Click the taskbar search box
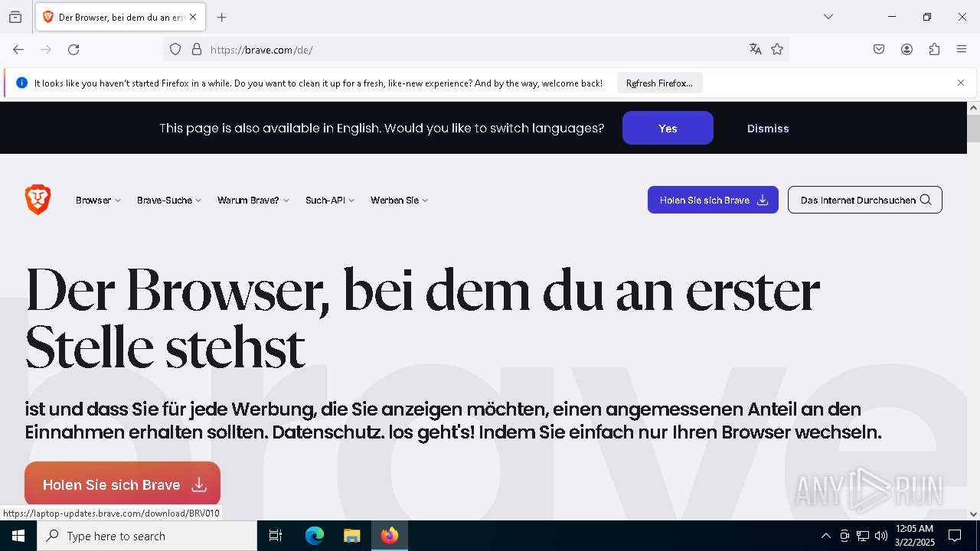 [147, 536]
